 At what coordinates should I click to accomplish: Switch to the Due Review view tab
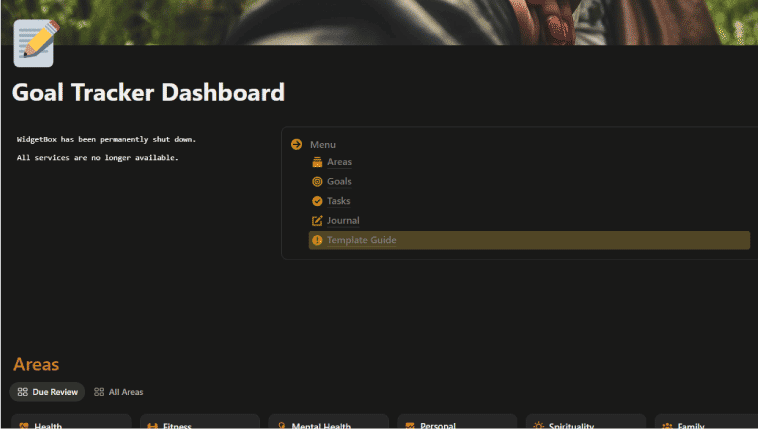47,392
